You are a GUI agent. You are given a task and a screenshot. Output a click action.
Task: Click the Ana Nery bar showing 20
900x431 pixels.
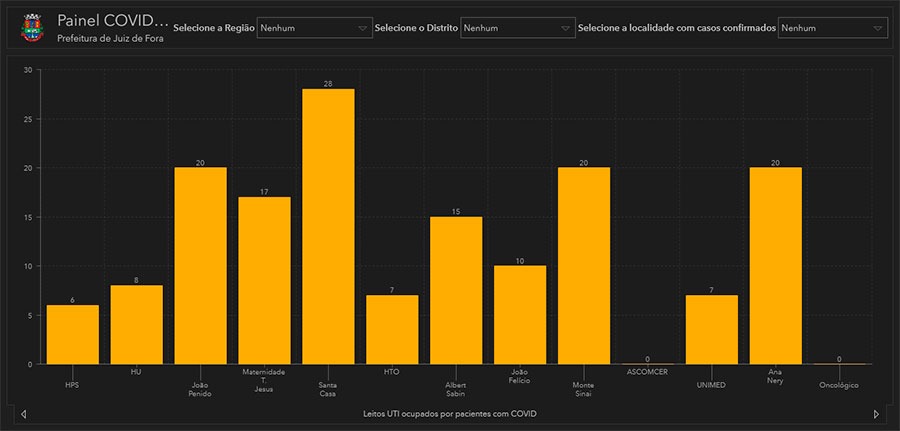coord(776,266)
